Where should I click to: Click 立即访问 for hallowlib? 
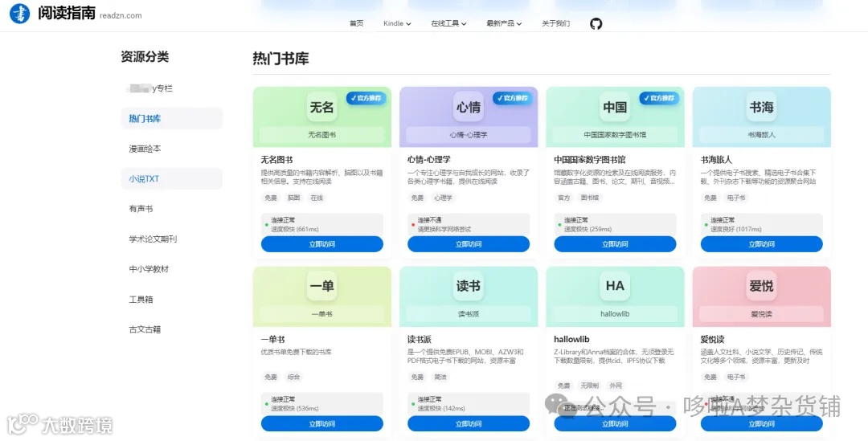(615, 424)
